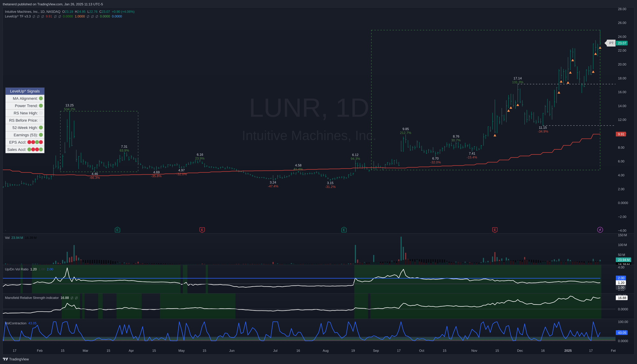Click the green 23.07 current price tag
This screenshot has height=364, width=637.
tap(622, 43)
